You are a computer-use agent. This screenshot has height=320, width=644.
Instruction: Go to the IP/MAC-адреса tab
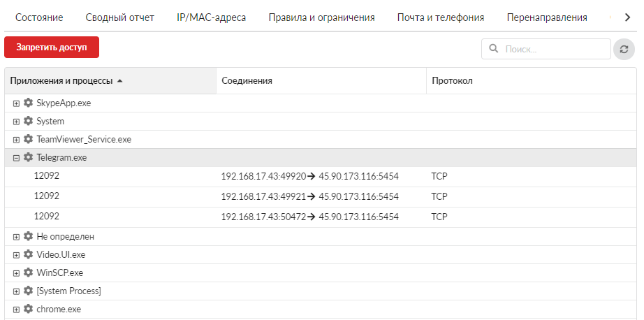(x=211, y=17)
